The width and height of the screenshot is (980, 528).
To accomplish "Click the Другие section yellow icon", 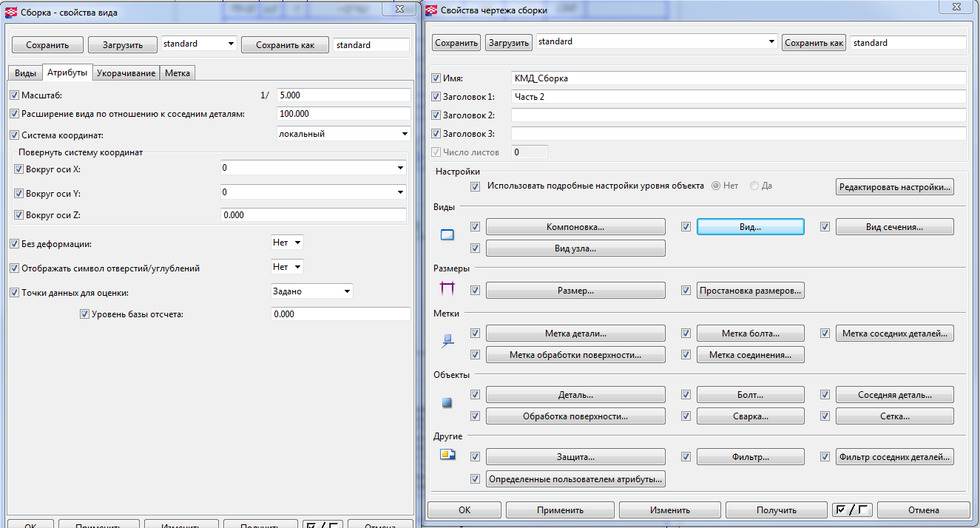I will [447, 455].
